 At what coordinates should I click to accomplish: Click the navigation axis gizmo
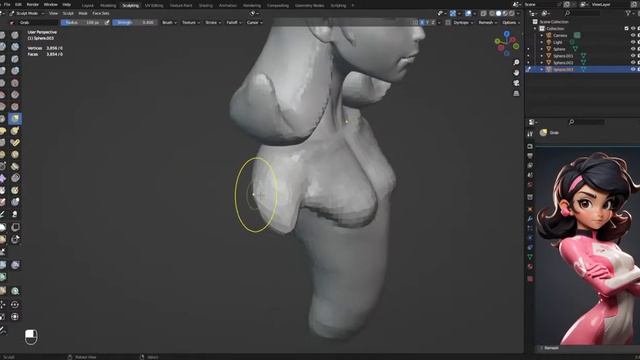pos(507,43)
